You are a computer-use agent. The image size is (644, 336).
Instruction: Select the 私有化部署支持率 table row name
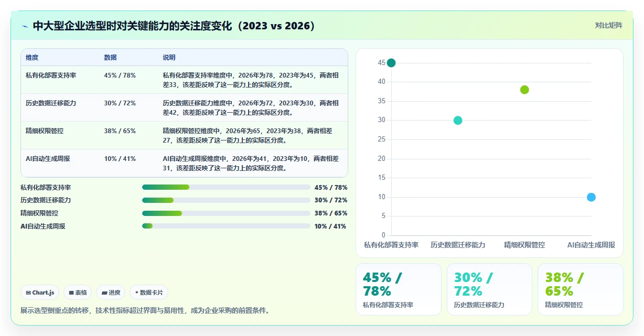(51, 75)
